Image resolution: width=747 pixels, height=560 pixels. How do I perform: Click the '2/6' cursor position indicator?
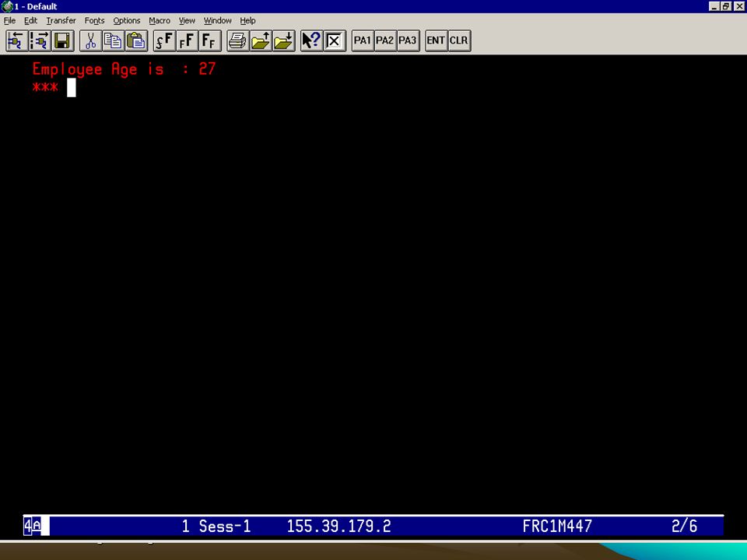tap(684, 527)
